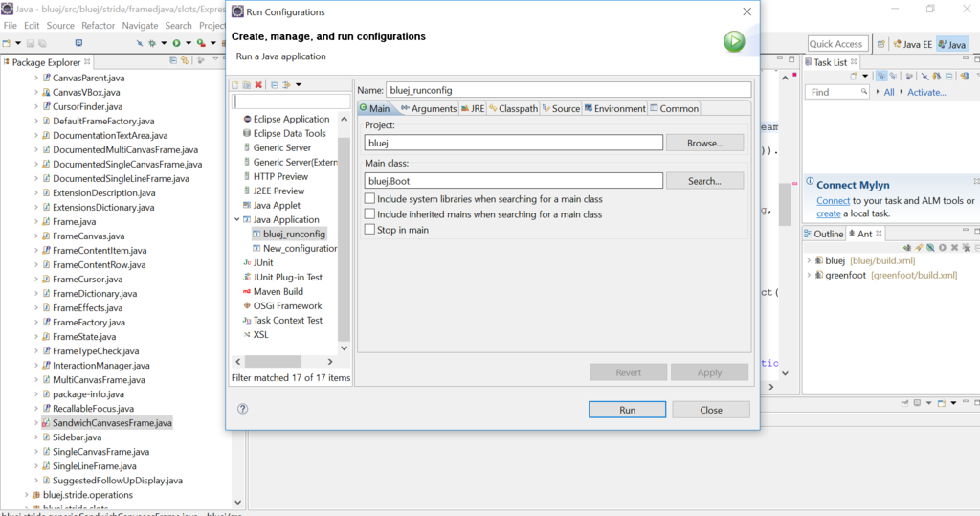Click the Main class text field
This screenshot has width=980, height=516.
click(x=514, y=181)
